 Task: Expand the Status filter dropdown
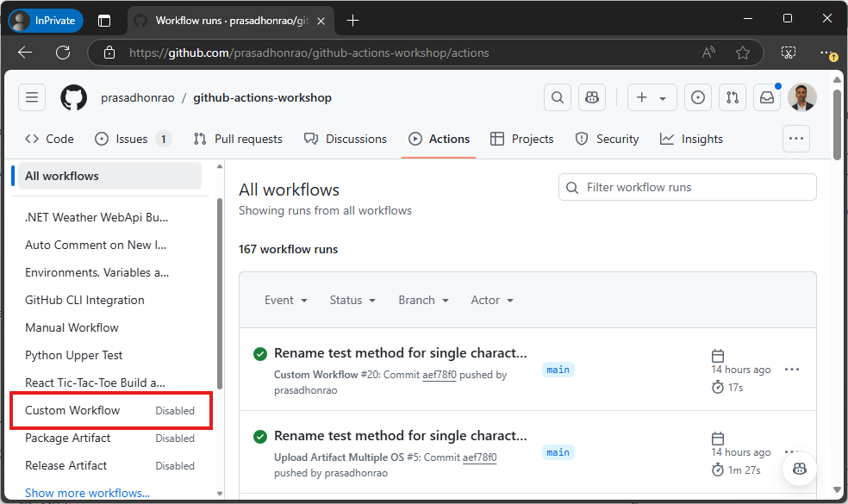tap(352, 300)
